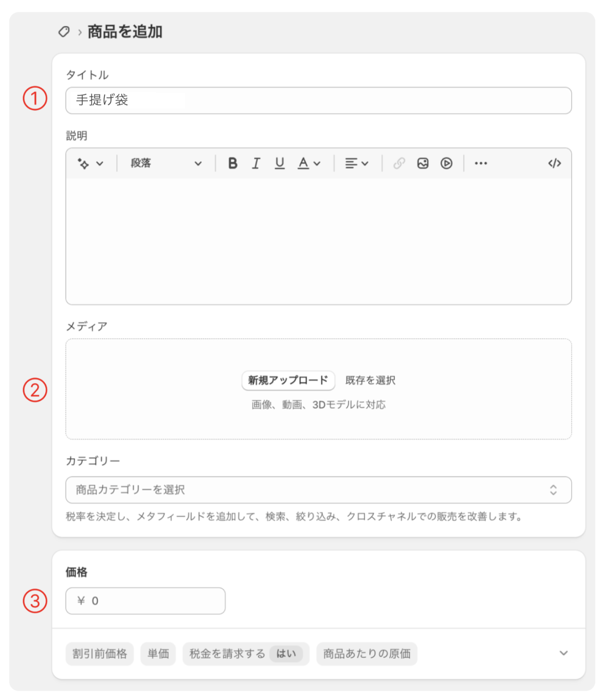This screenshot has height=700, width=603.
Task: Click the メディア section label
Action: 87,326
